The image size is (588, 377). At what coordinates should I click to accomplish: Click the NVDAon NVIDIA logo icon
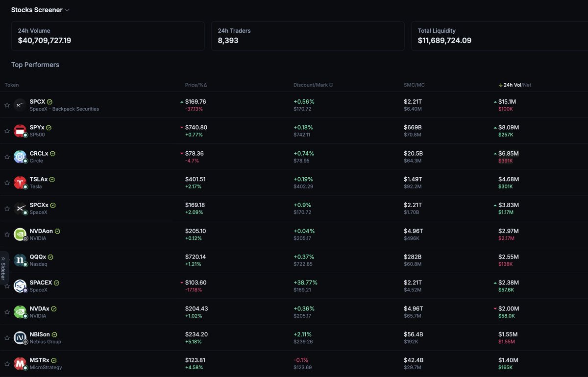20,234
